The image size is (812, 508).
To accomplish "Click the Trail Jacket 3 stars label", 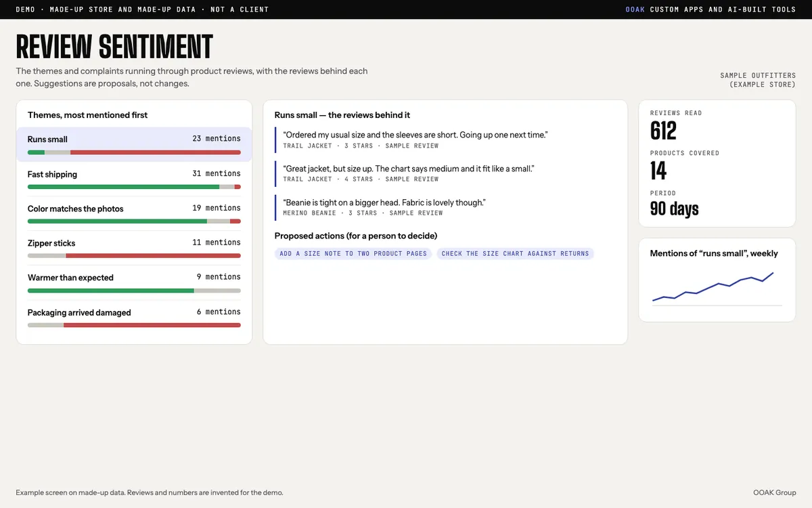I will pos(361,146).
